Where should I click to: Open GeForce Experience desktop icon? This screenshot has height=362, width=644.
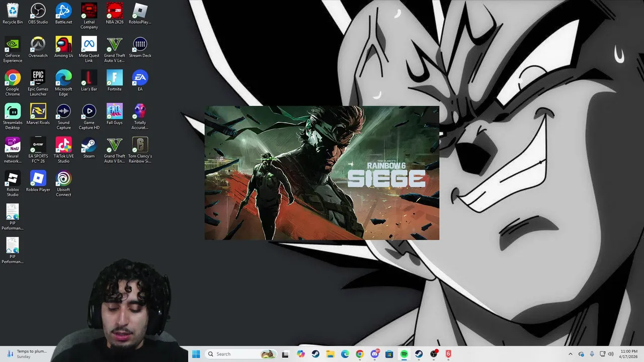[x=13, y=50]
